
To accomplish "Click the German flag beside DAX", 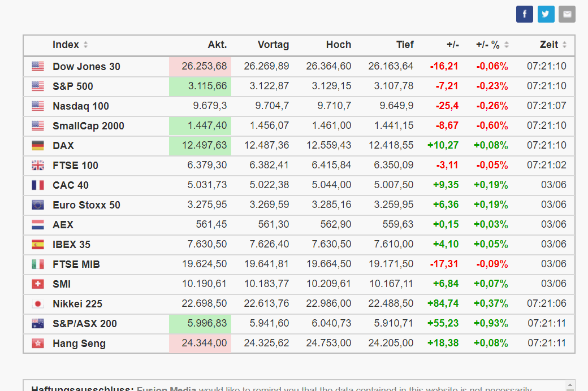I will [x=38, y=146].
